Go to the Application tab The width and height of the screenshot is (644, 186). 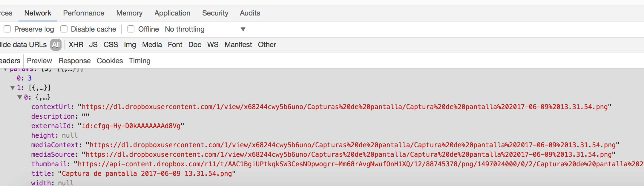click(x=172, y=13)
